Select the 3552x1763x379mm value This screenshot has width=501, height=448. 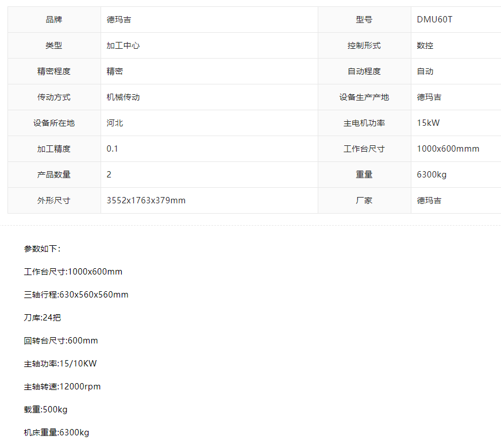(x=146, y=200)
